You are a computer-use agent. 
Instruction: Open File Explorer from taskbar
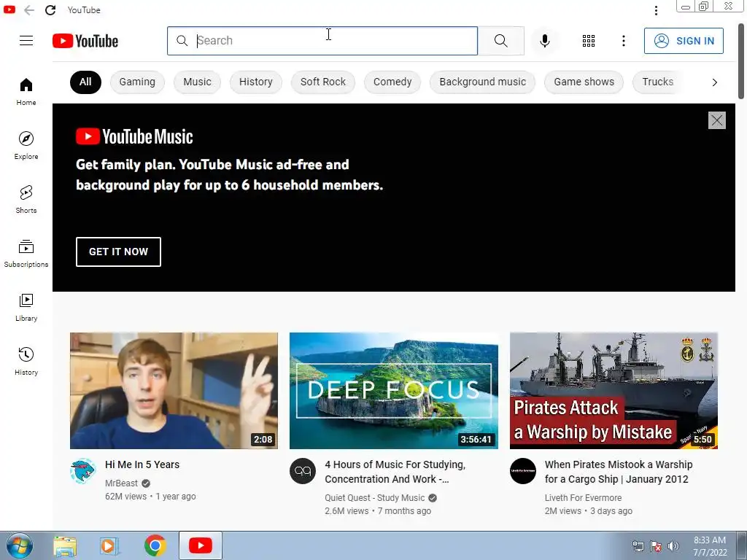pos(65,546)
